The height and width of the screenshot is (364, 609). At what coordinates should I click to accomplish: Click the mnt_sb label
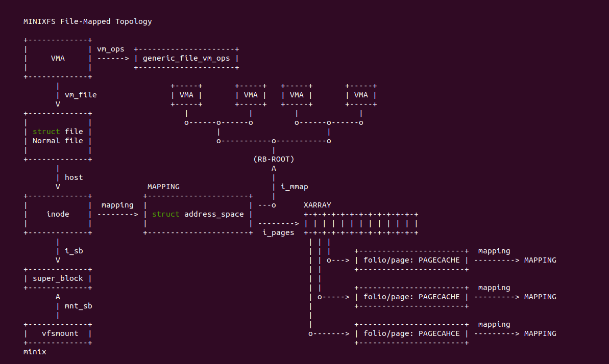[79, 306]
